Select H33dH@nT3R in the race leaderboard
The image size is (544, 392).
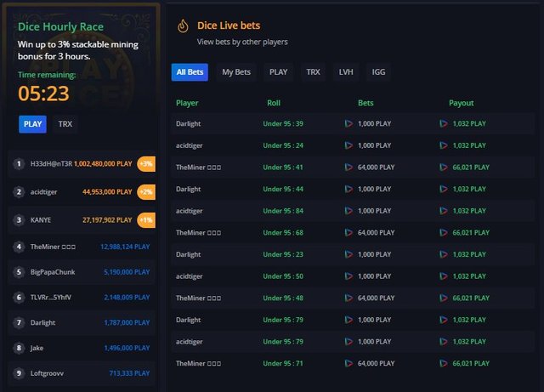pyautogui.click(x=51, y=164)
